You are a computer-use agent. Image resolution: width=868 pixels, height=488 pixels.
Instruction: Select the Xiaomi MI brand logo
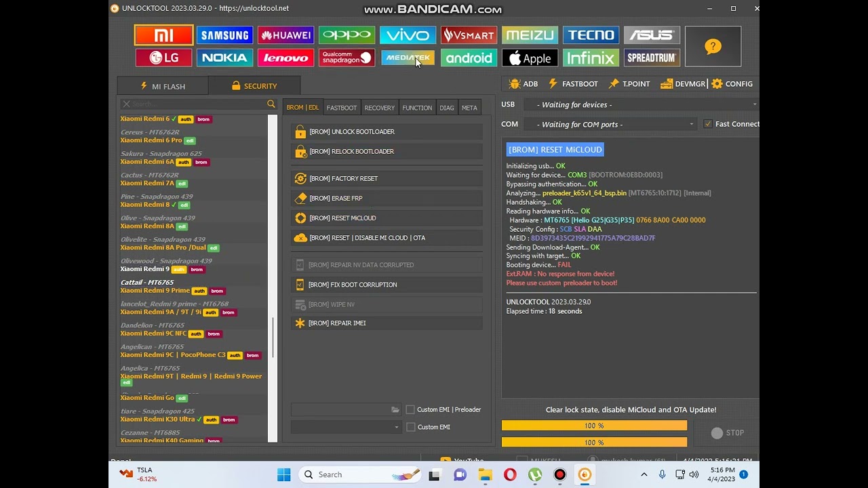tap(163, 35)
